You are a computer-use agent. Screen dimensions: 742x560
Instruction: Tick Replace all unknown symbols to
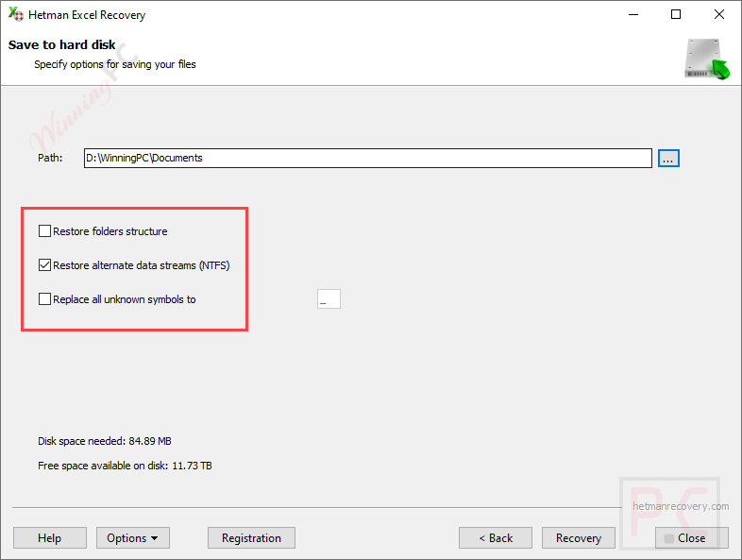point(44,299)
